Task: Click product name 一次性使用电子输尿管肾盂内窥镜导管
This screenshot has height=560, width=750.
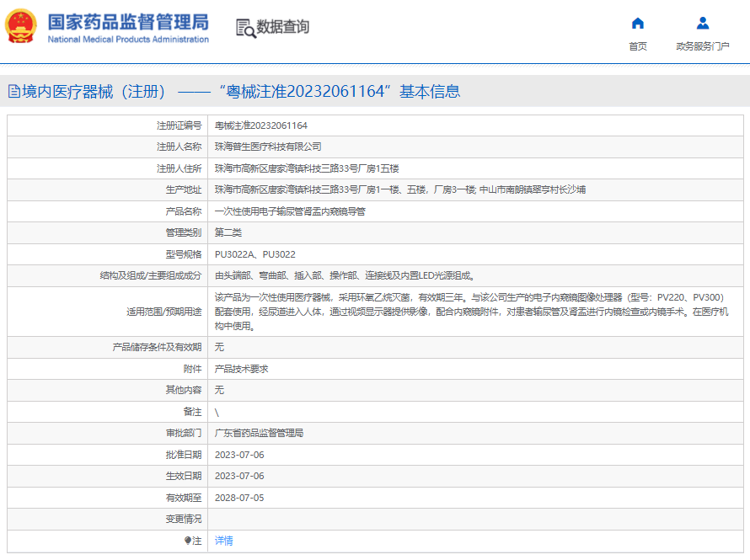Action: 290,211
